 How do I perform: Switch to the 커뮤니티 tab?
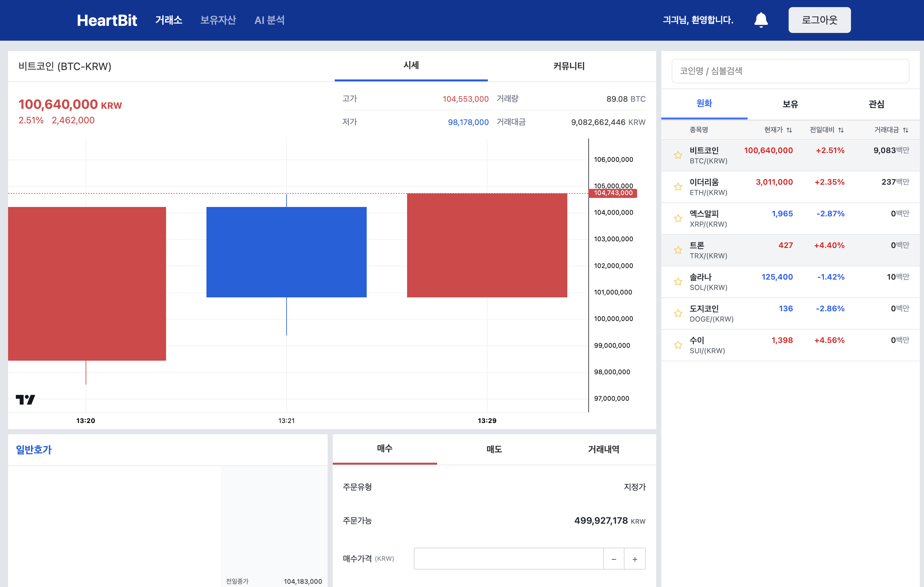tap(569, 66)
